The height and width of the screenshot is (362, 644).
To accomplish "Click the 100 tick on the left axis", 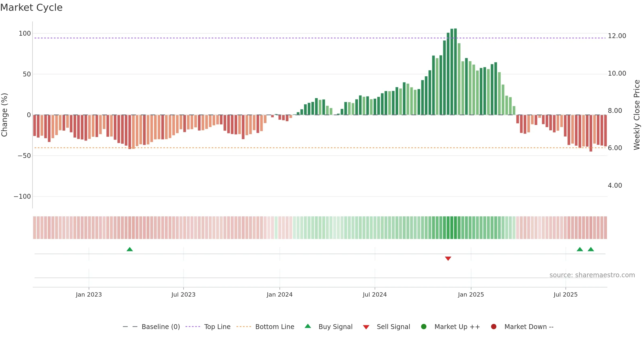I will point(25,34).
